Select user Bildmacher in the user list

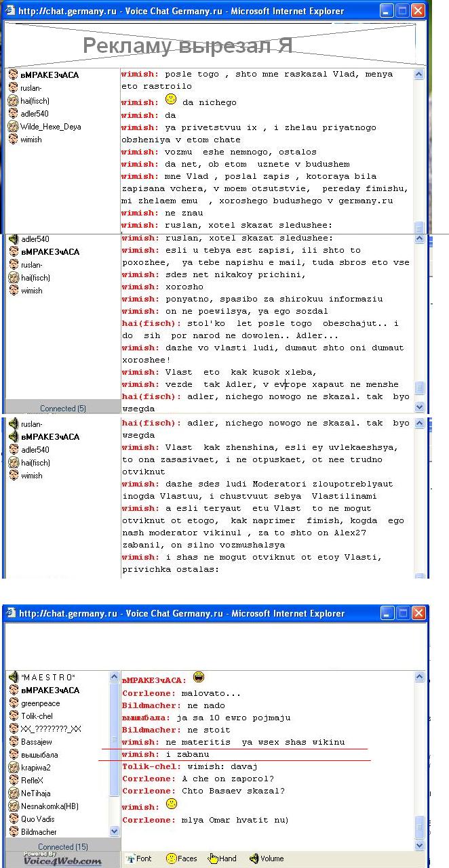39,831
